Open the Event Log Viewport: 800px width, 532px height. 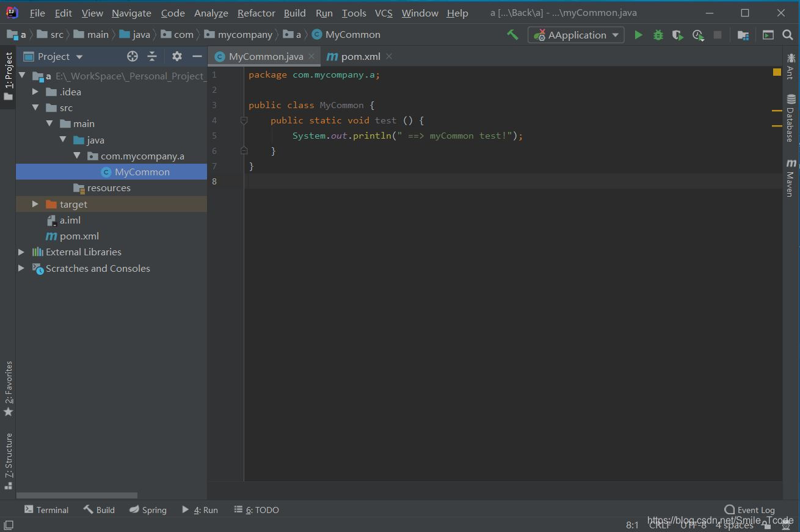(749, 509)
